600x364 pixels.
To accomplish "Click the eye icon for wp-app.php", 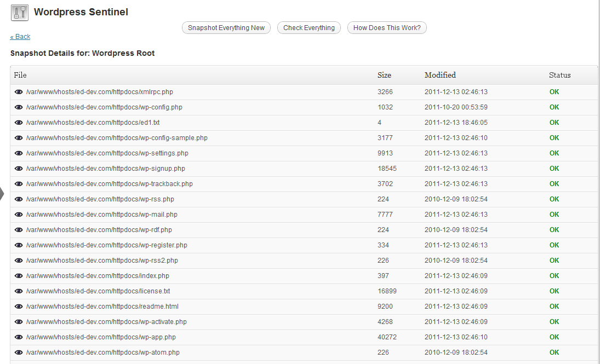I will [19, 337].
